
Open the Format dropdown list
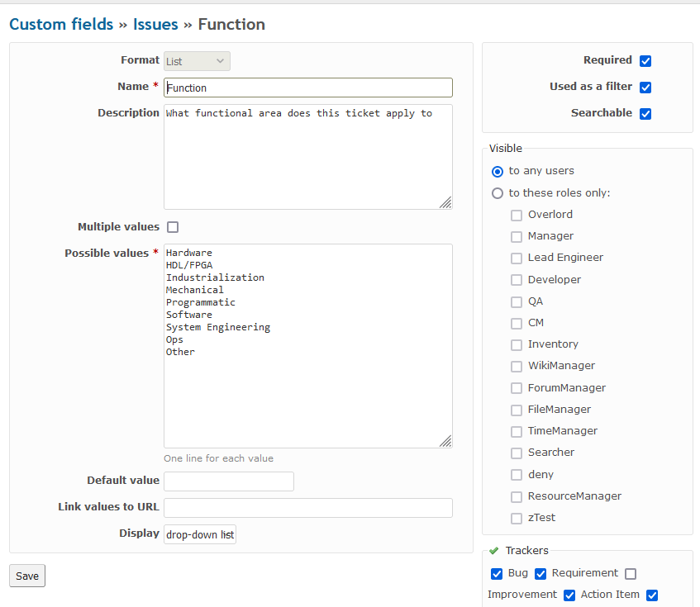[x=197, y=61]
